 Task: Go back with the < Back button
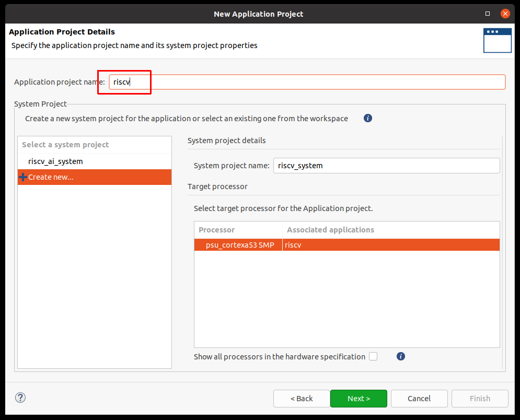[x=302, y=399]
